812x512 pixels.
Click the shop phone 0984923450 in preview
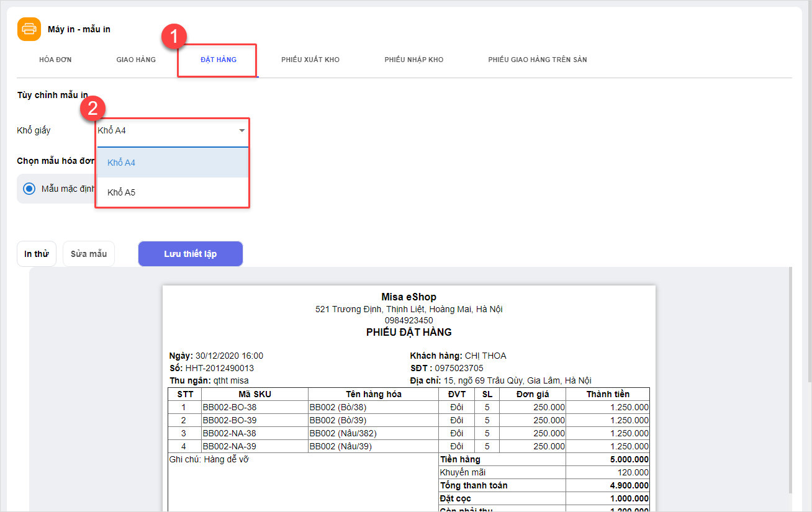coord(409,320)
